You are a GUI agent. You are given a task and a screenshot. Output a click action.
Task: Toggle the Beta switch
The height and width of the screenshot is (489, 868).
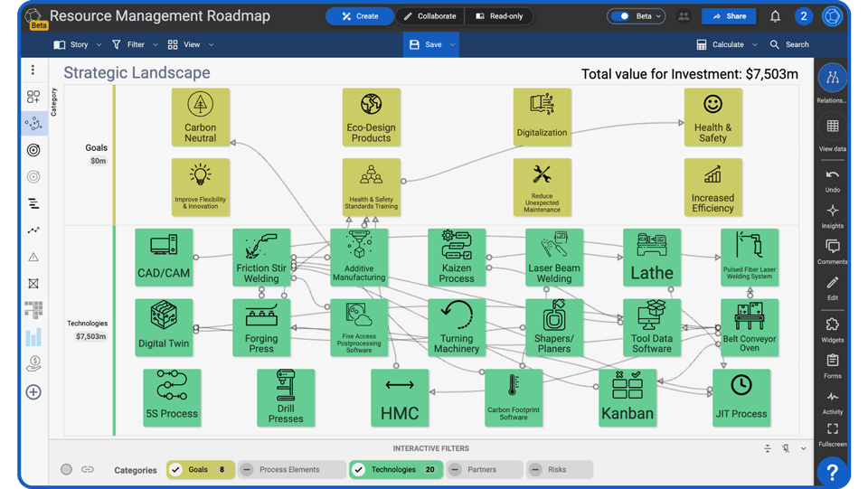click(621, 16)
